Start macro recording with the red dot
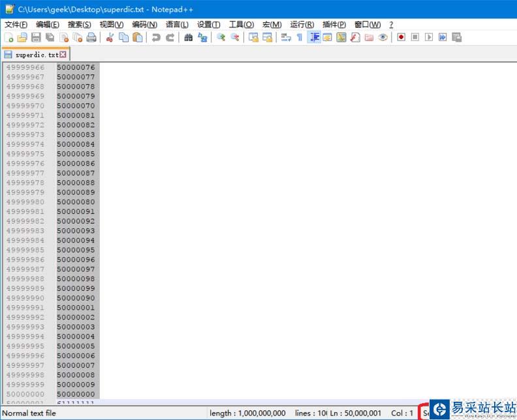 click(401, 38)
